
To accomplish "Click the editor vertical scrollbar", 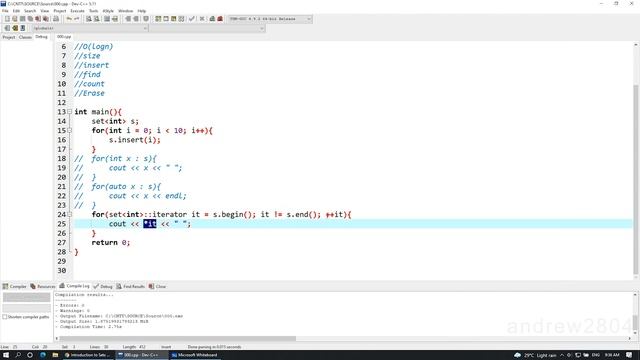I will 636,180.
